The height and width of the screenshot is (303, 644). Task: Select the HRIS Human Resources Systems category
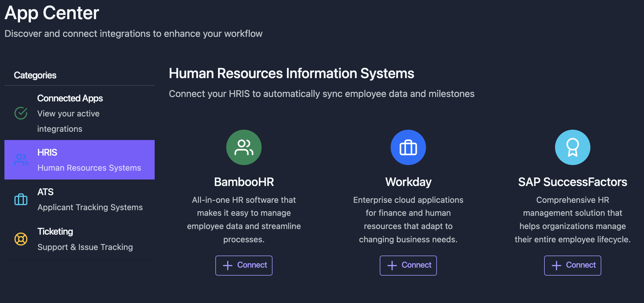pos(80,160)
